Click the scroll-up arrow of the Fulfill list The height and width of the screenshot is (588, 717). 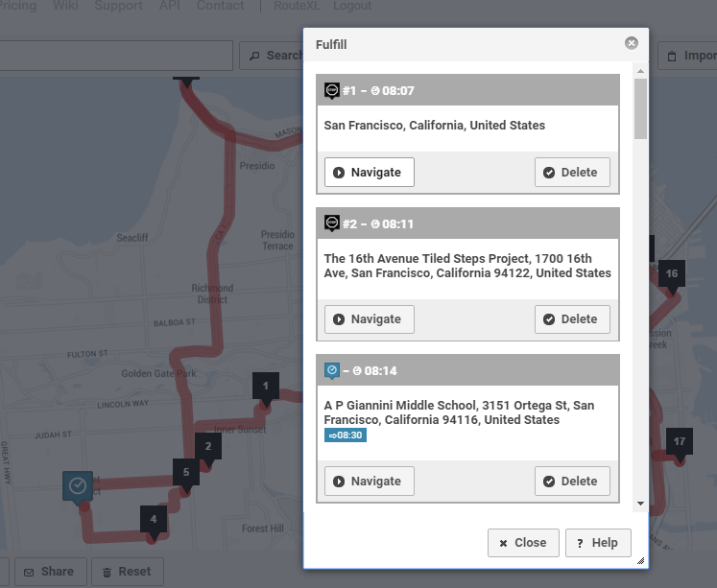tap(640, 71)
